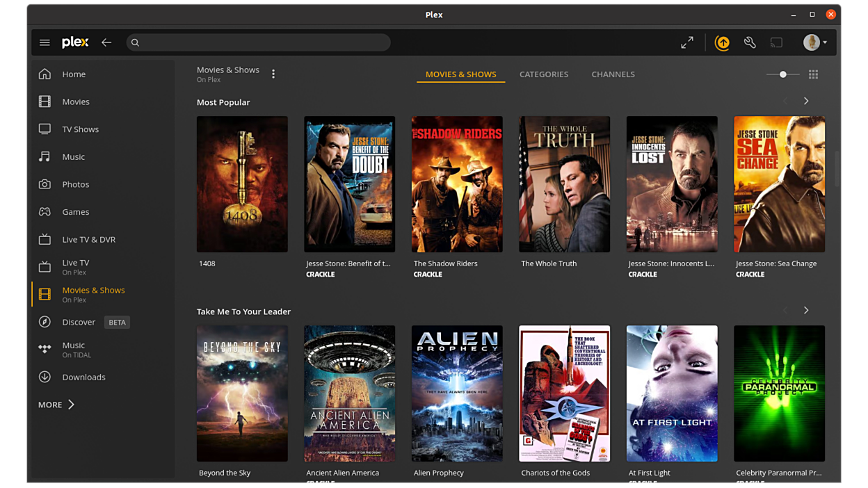Expand the MORE section in sidebar
This screenshot has height=488, width=868.
click(x=56, y=404)
